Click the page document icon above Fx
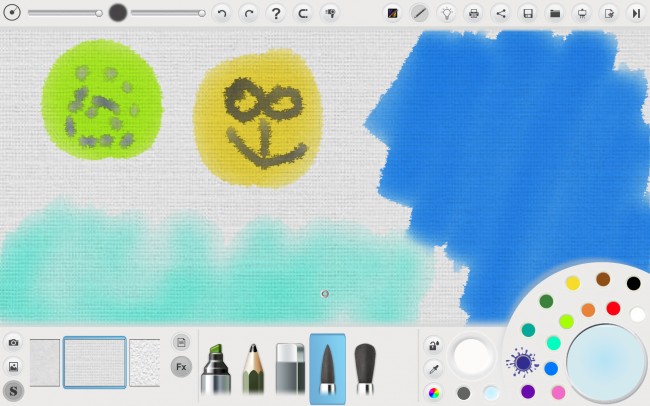The image size is (650, 406). (x=181, y=343)
